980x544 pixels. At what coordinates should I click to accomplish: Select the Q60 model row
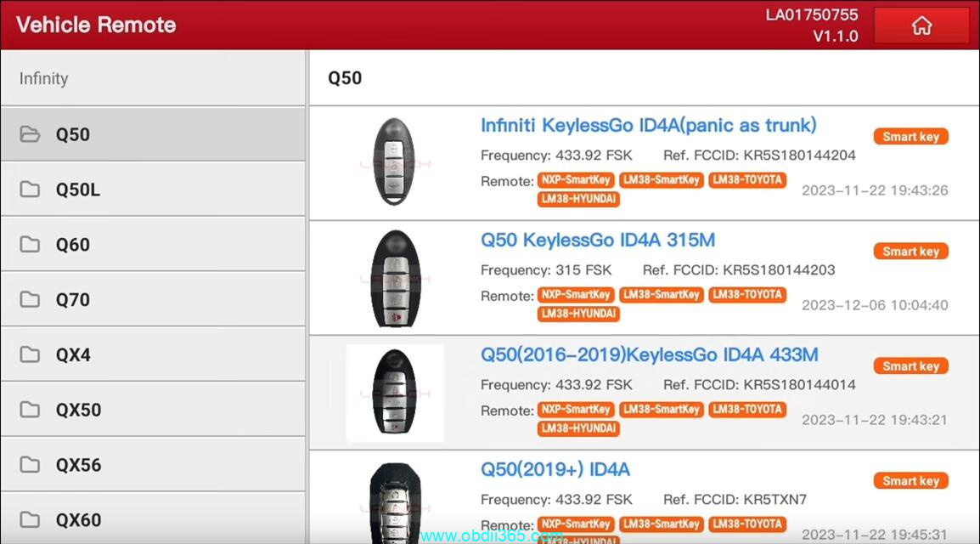pyautogui.click(x=153, y=244)
